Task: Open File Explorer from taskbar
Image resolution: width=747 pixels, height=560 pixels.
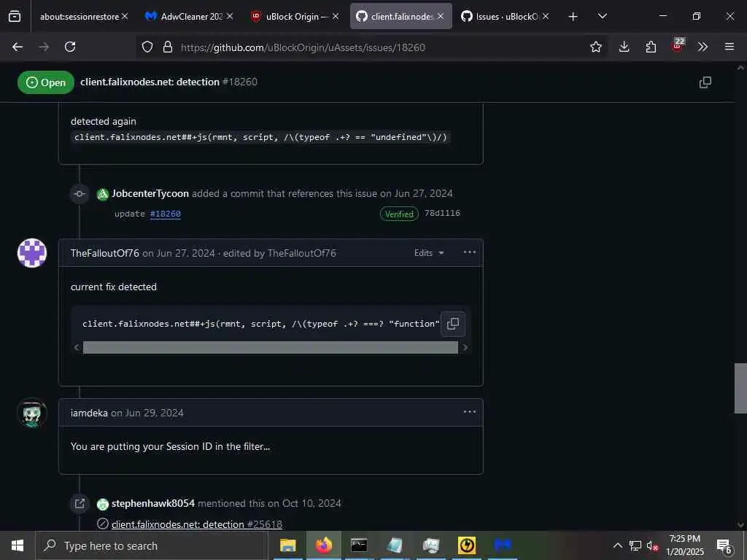Action: (287, 545)
